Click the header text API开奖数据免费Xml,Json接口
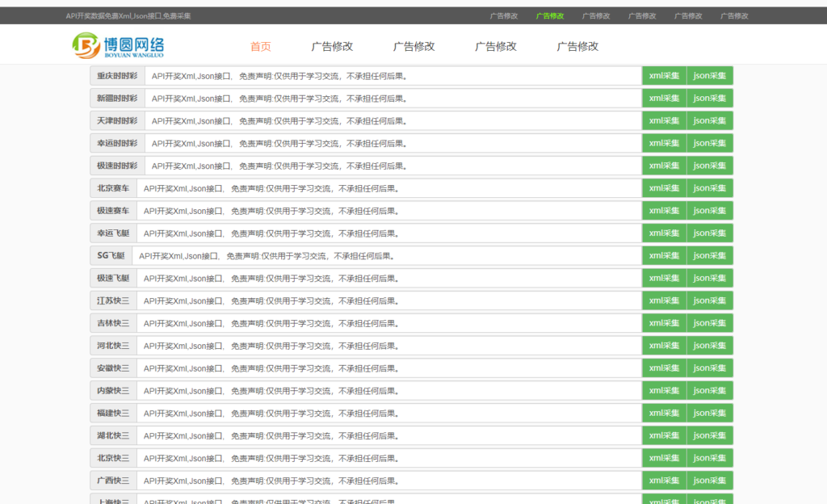Image resolution: width=827 pixels, height=504 pixels. tap(128, 15)
